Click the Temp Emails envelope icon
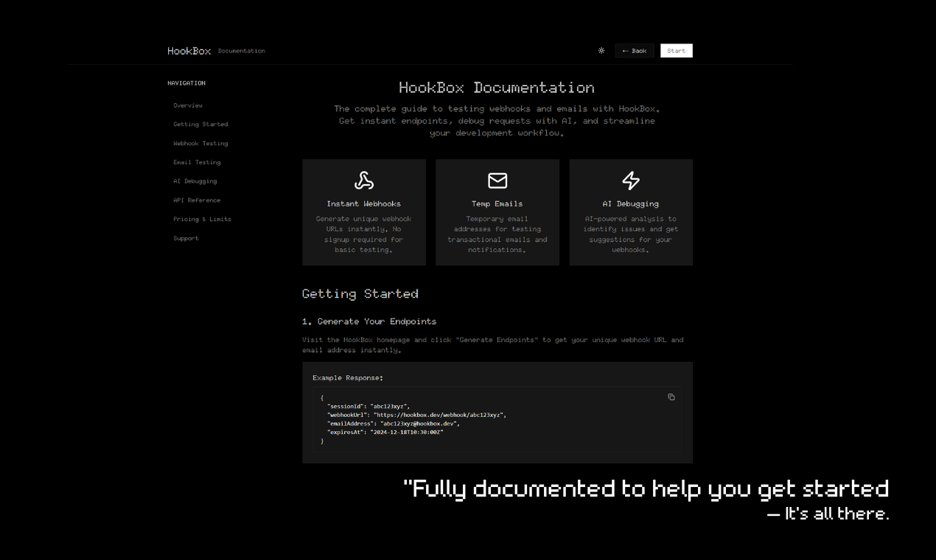 pyautogui.click(x=497, y=181)
